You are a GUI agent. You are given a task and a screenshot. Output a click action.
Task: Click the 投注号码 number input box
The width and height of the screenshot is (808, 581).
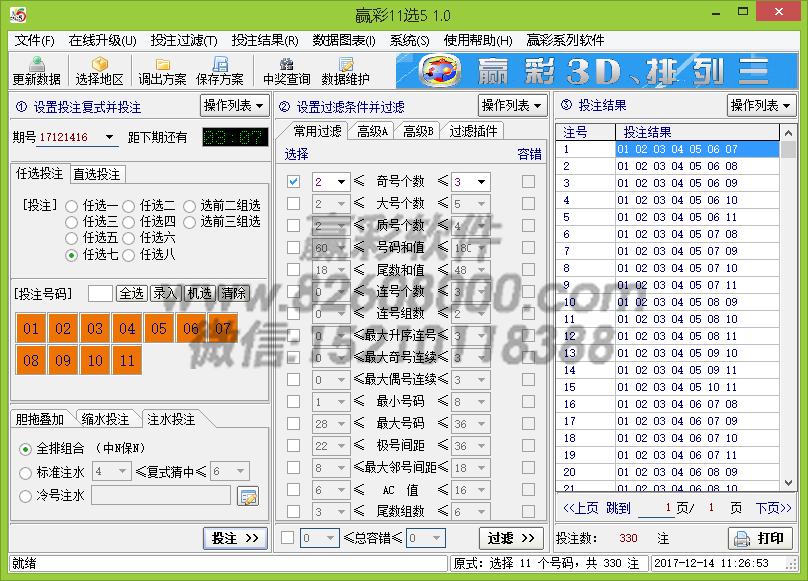pos(100,293)
